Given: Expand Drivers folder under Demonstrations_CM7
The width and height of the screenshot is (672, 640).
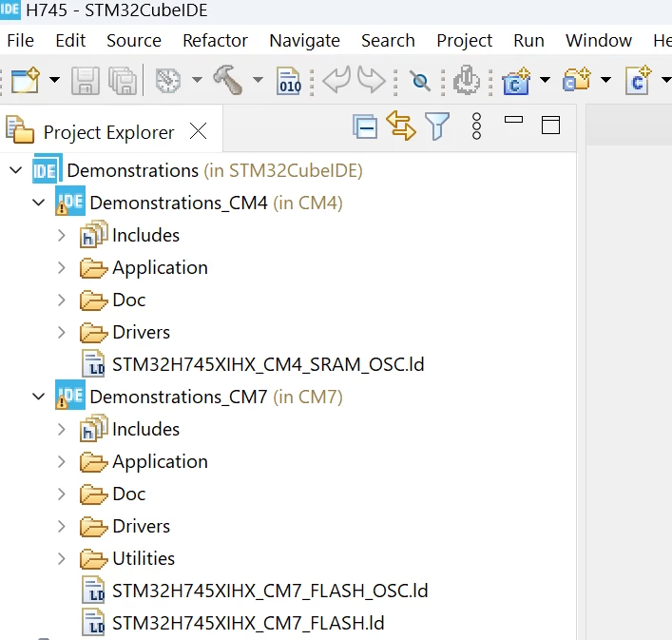Looking at the screenshot, I should point(61,527).
